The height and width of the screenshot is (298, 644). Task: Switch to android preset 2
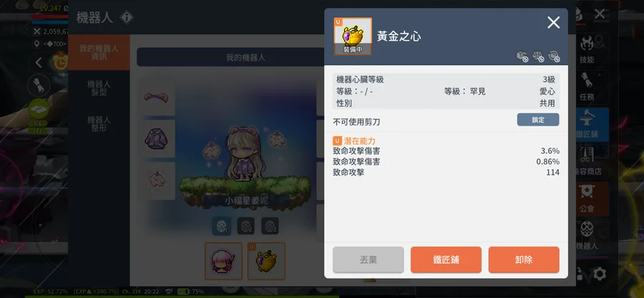pyautogui.click(x=245, y=226)
